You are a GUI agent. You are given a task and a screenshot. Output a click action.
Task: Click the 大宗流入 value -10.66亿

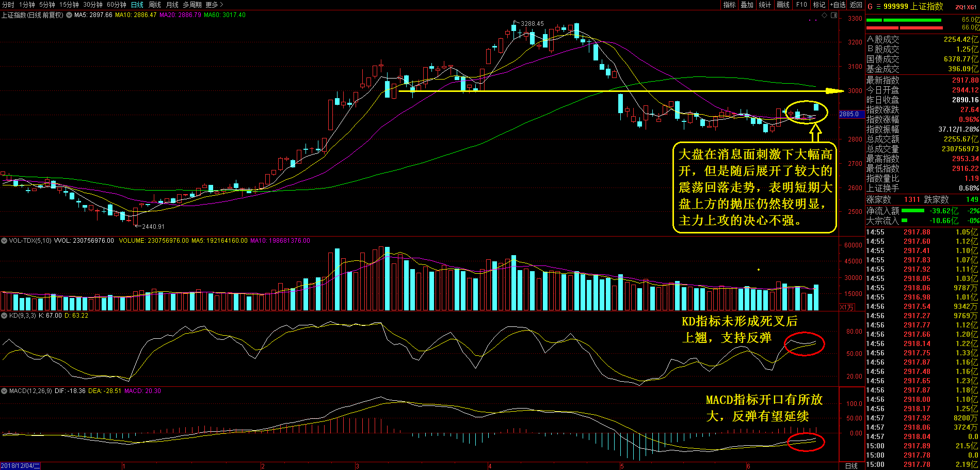pyautogui.click(x=944, y=221)
